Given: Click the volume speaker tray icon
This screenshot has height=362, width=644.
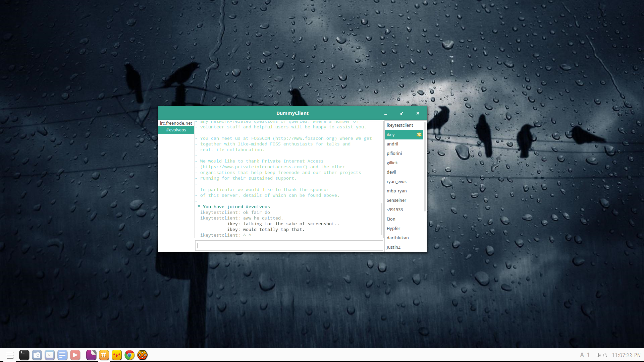Looking at the screenshot, I should pos(598,355).
